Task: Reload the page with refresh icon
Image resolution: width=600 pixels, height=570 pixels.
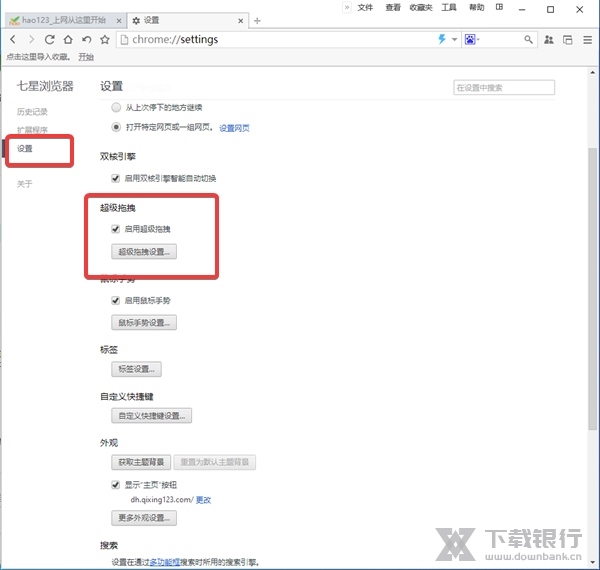Action: pyautogui.click(x=49, y=39)
